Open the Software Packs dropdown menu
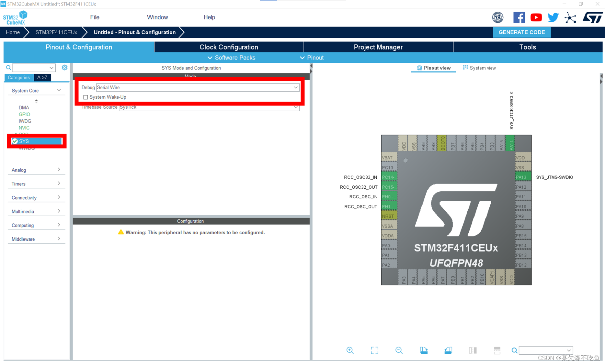This screenshot has width=605, height=364. click(231, 58)
